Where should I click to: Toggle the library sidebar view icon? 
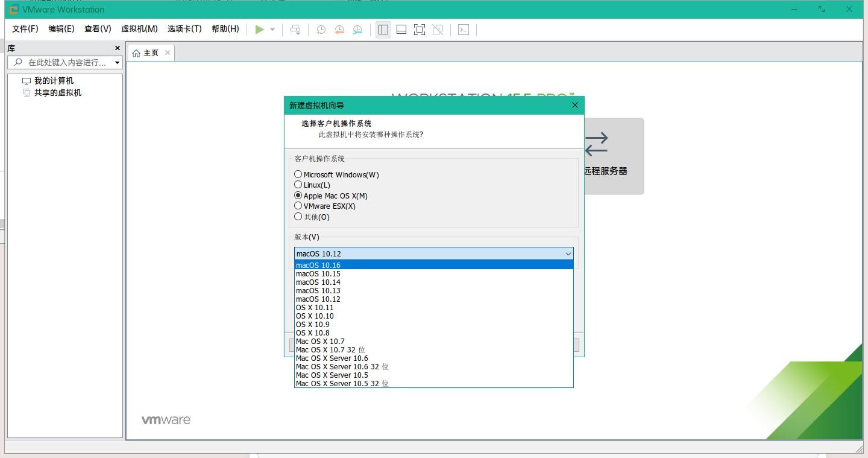point(383,30)
